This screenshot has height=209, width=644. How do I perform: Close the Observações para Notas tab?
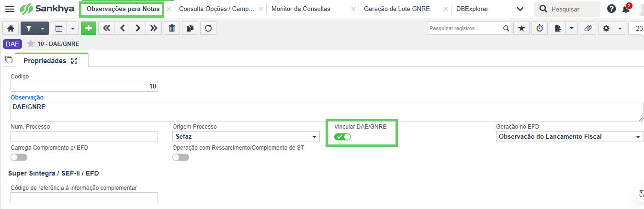point(169,9)
